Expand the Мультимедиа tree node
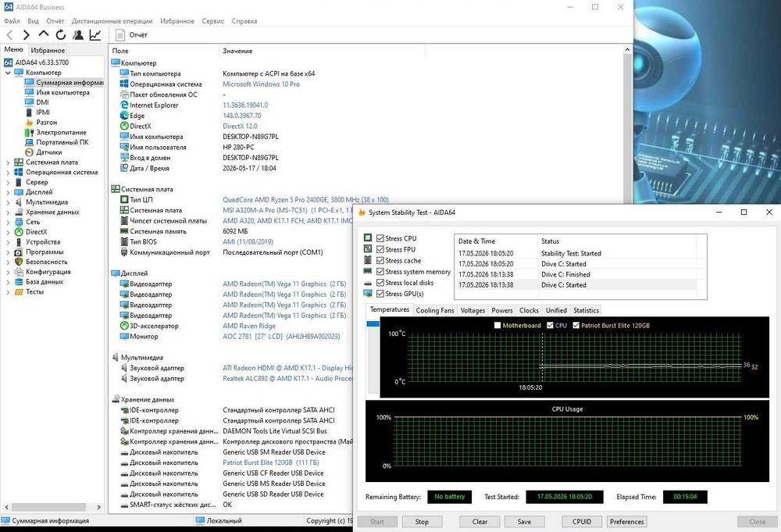Viewport: 781px width, 532px height. point(8,202)
